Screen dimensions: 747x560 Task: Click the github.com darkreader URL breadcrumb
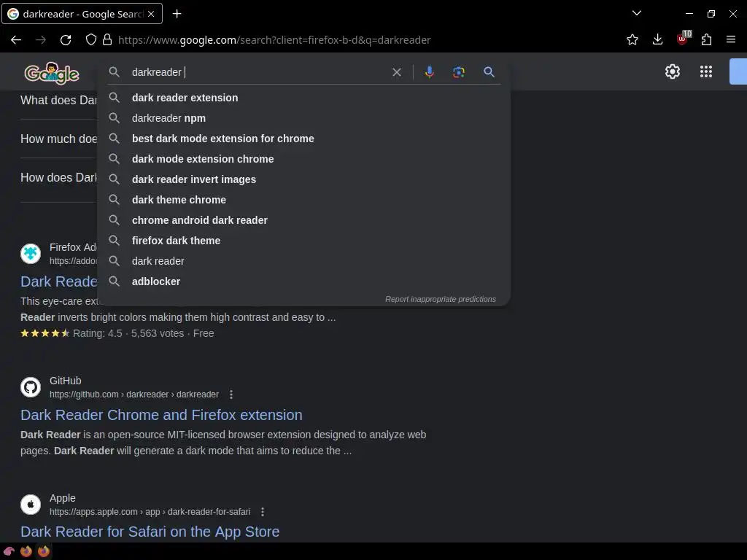pyautogui.click(x=134, y=394)
